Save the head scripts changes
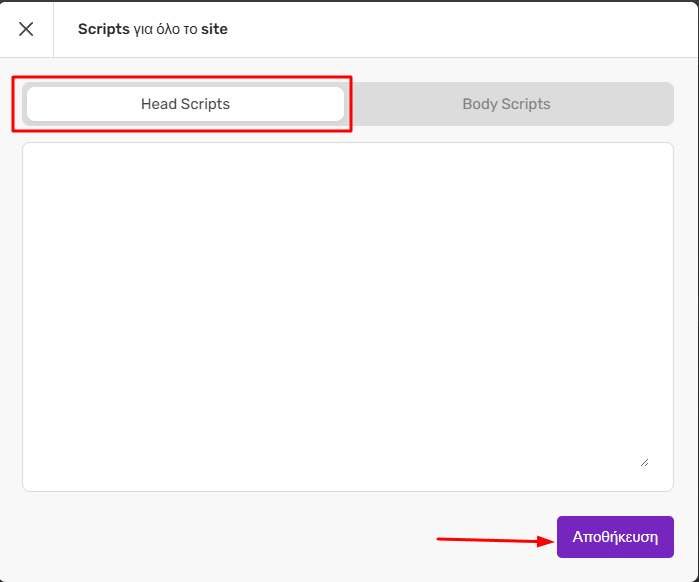This screenshot has width=699, height=582. coord(615,537)
